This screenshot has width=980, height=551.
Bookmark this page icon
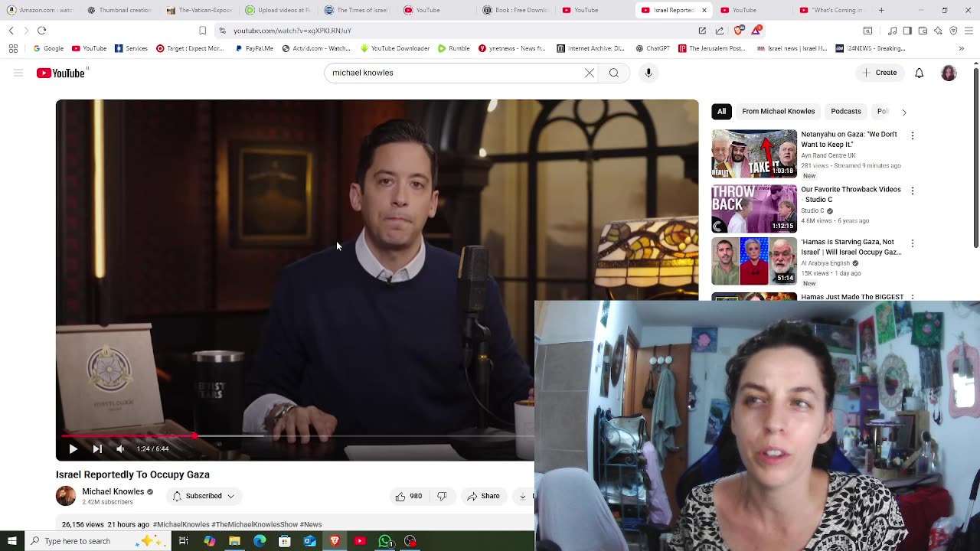coord(202,31)
